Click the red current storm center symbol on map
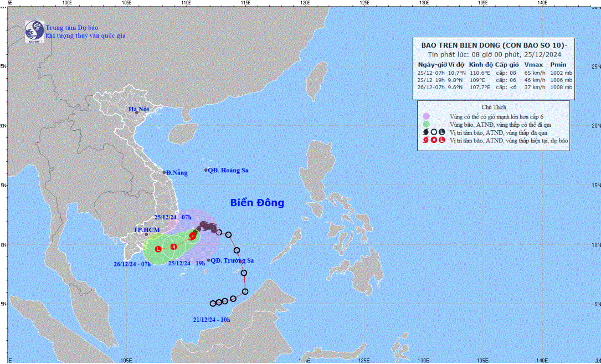The height and width of the screenshot is (364, 601). click(192, 236)
